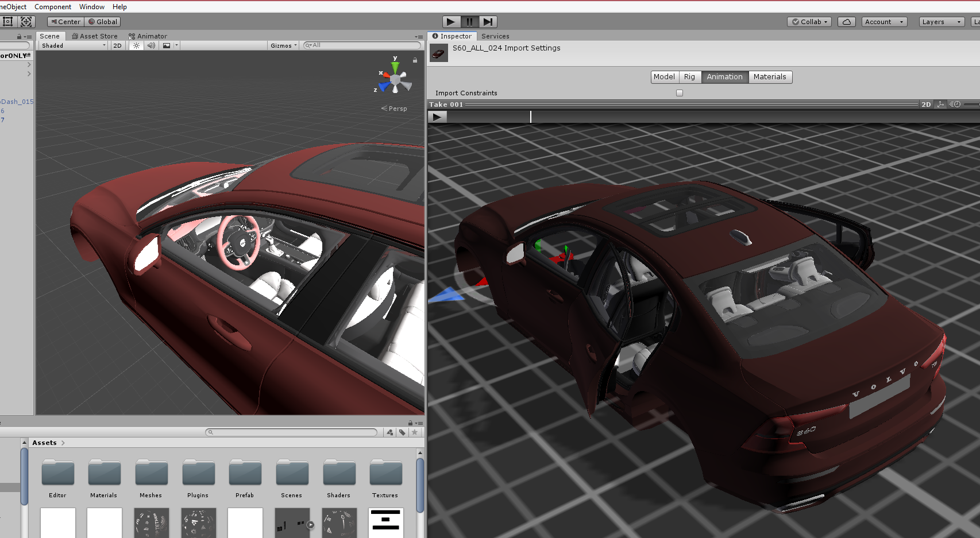The width and height of the screenshot is (980, 538).
Task: Switch to the Scene tab
Action: point(49,36)
